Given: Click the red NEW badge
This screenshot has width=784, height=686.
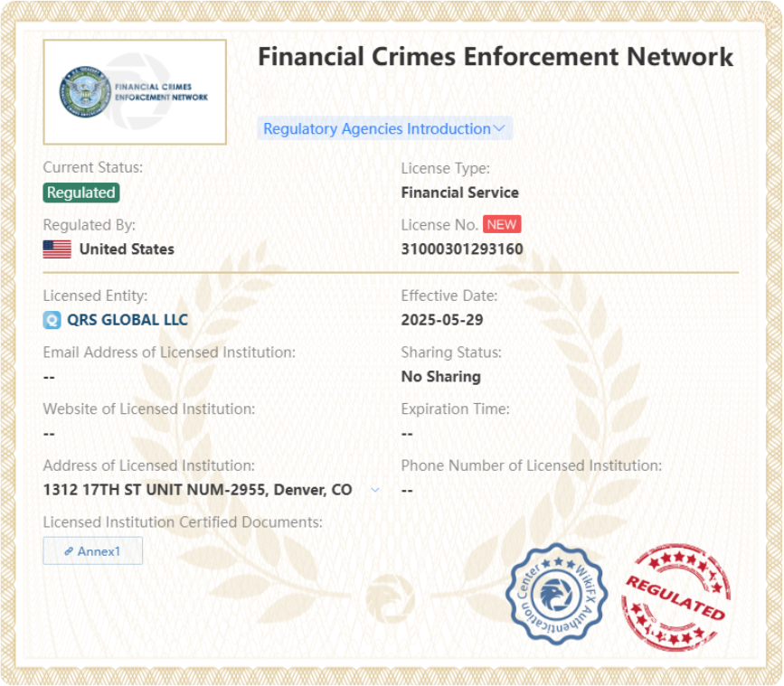Looking at the screenshot, I should click(x=502, y=225).
